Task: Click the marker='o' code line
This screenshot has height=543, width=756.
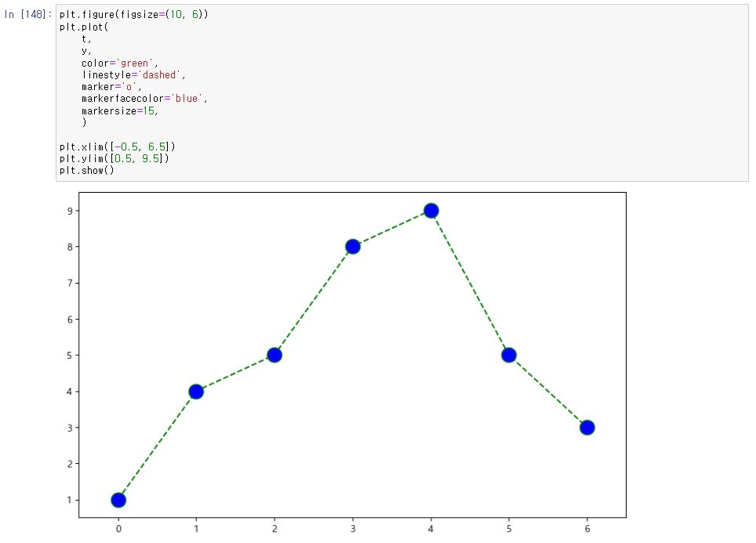Action: pyautogui.click(x=111, y=87)
